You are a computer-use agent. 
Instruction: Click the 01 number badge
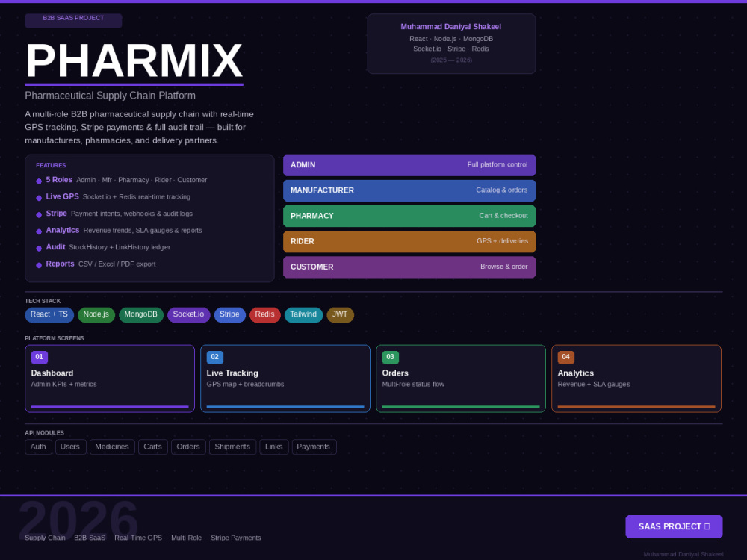pos(39,357)
